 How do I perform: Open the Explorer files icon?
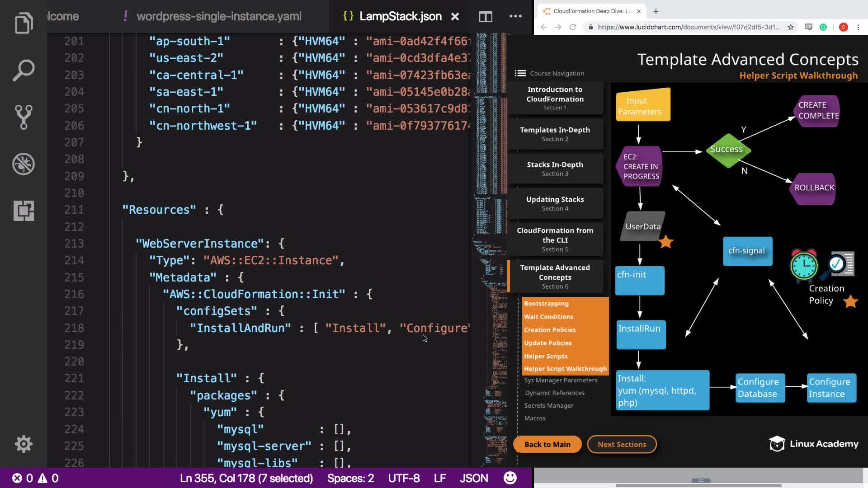[x=24, y=23]
